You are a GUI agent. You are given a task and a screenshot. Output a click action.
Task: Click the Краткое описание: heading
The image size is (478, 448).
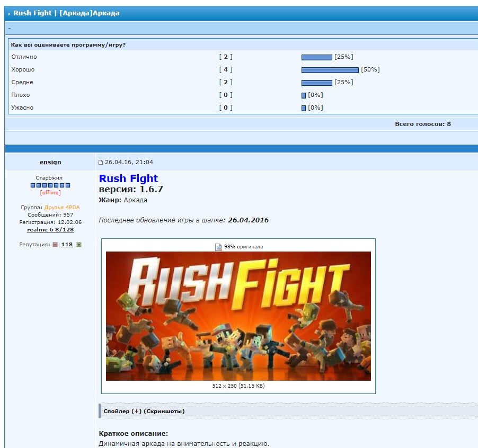(133, 433)
